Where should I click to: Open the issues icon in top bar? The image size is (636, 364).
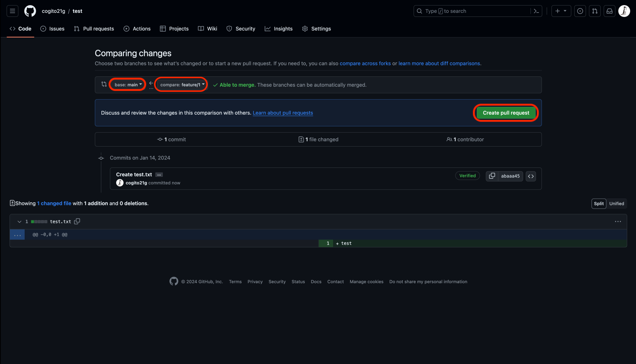(x=580, y=11)
